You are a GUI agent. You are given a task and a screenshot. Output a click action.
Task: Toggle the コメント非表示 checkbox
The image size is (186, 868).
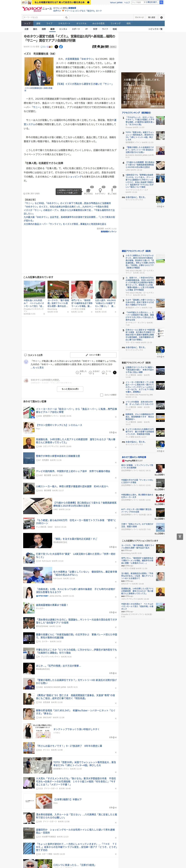(x=102, y=395)
